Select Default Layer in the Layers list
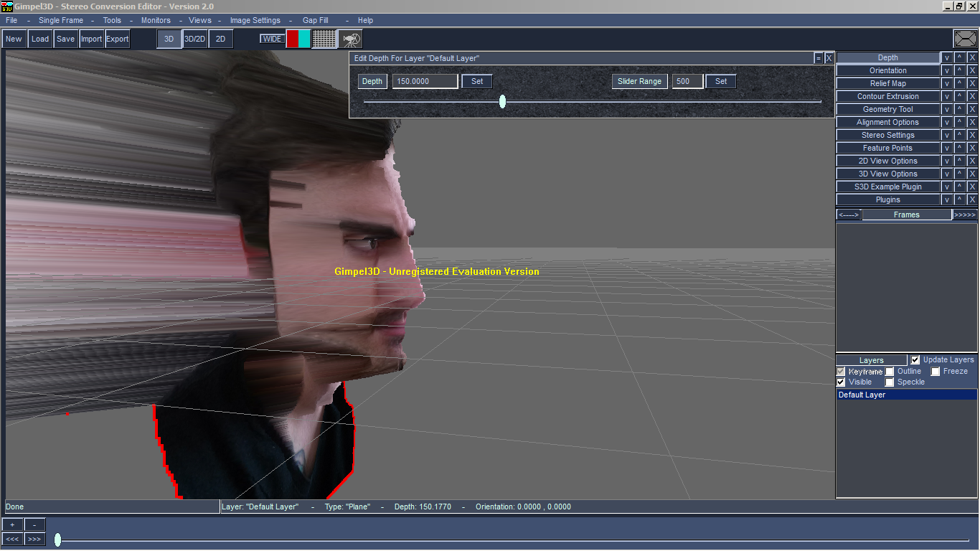980x551 pixels. click(x=907, y=395)
